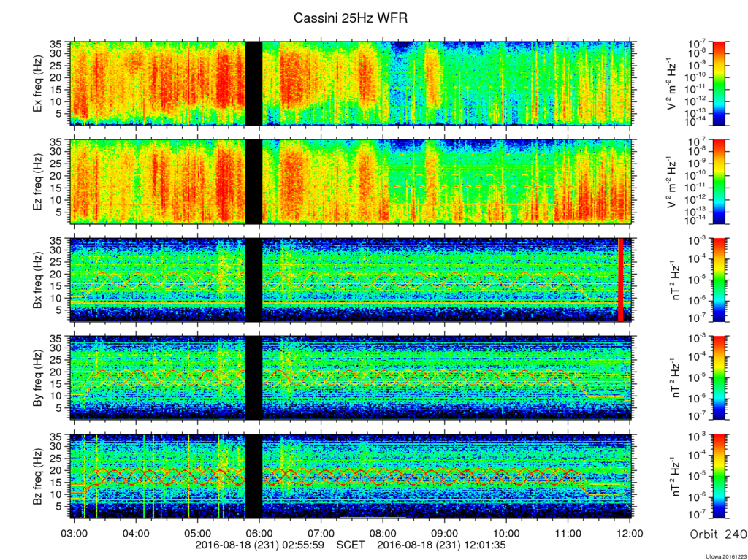This screenshot has width=748, height=560.
Task: Click the '07:00' time axis label
Action: tap(321, 532)
